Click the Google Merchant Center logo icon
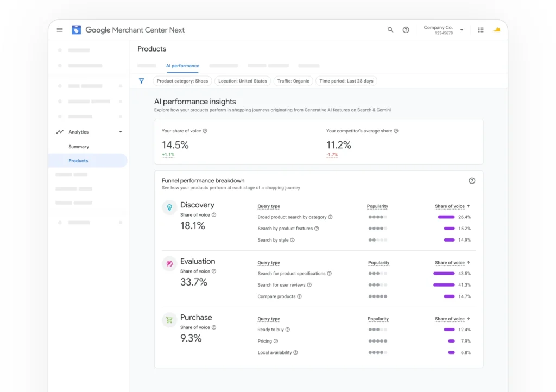 point(76,30)
